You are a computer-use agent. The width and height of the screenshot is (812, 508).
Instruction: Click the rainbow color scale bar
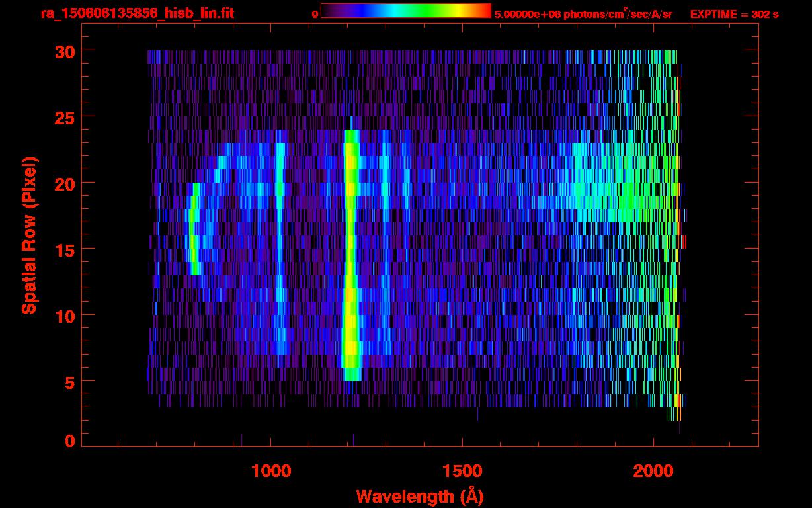tap(405, 11)
